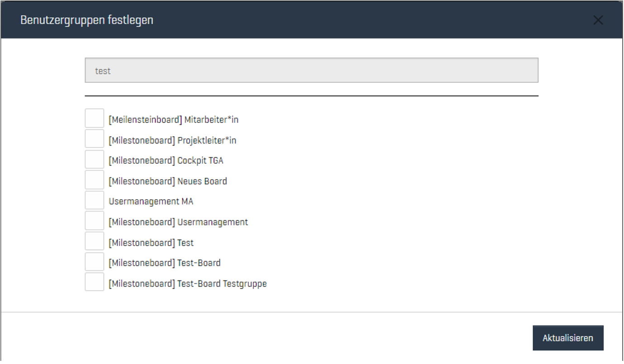This screenshot has width=624, height=364.
Task: Check the Milestoneboard Usermanagement checkbox
Action: (x=95, y=221)
